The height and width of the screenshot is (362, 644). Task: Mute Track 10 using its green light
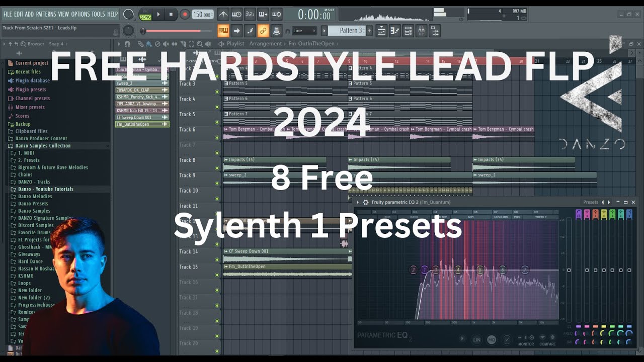click(x=217, y=199)
